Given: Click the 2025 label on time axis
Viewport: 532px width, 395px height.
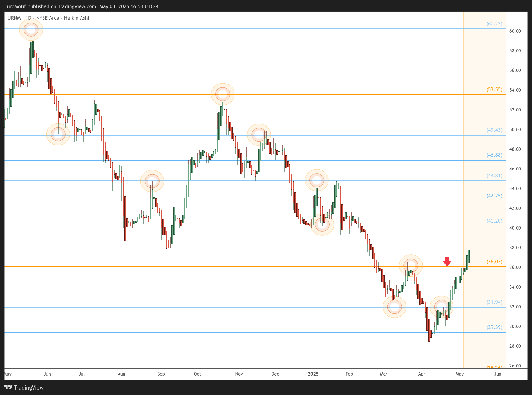Looking at the screenshot, I should (313, 374).
